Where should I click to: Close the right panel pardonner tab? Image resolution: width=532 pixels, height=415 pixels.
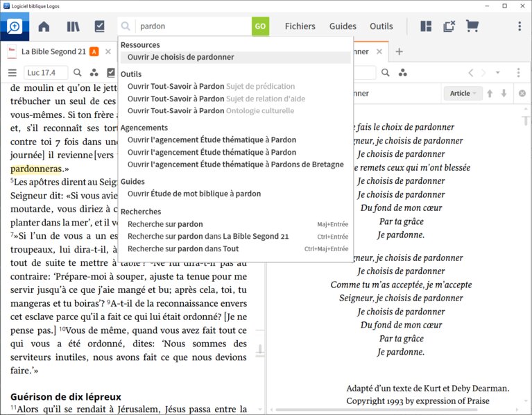tap(379, 51)
